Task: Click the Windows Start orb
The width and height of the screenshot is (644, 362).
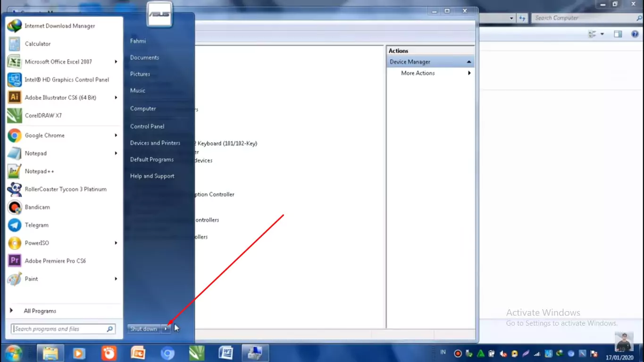Action: (13, 353)
